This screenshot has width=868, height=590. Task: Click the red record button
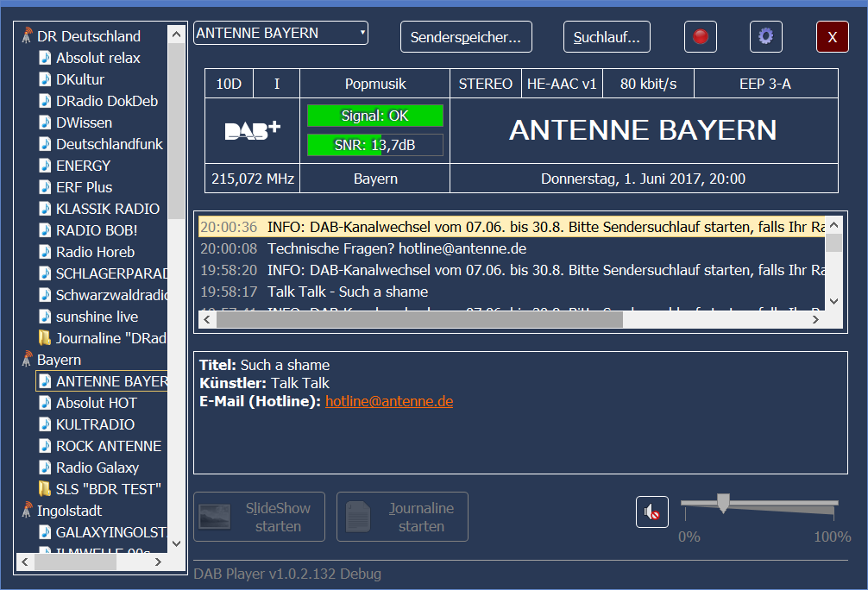click(700, 37)
